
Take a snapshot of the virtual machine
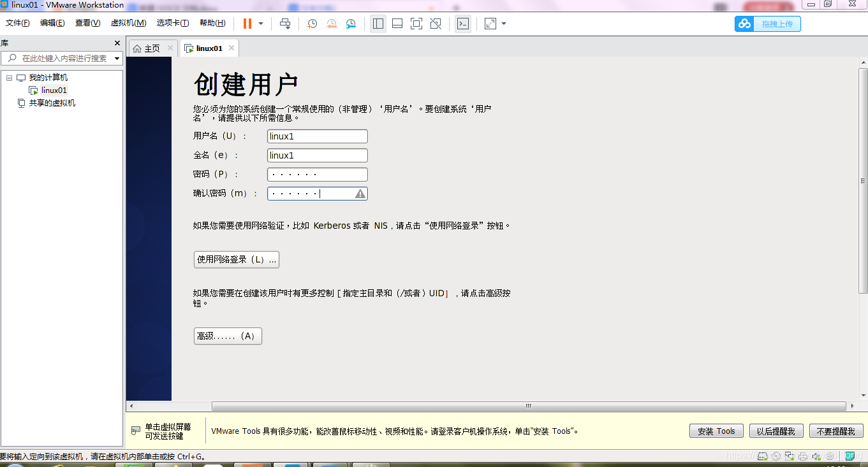312,23
